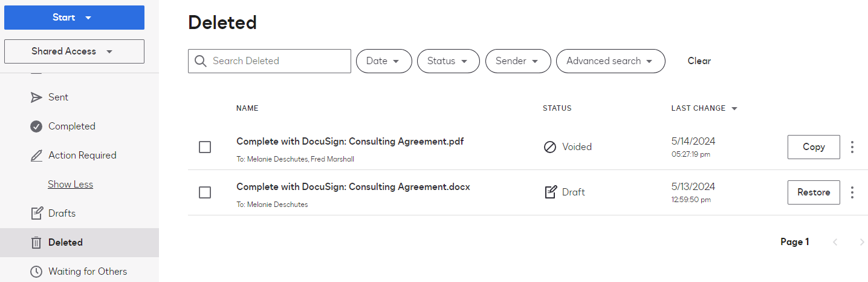Open the Advanced search dropdown
868x282 pixels.
(x=610, y=61)
